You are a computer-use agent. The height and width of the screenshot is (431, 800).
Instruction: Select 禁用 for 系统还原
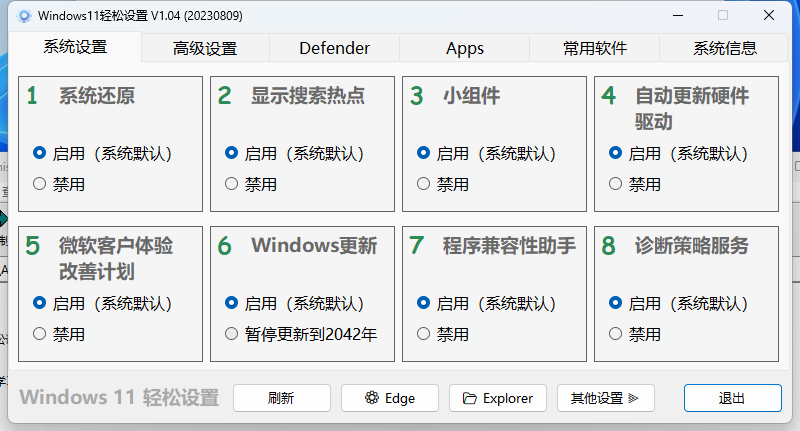click(40, 184)
